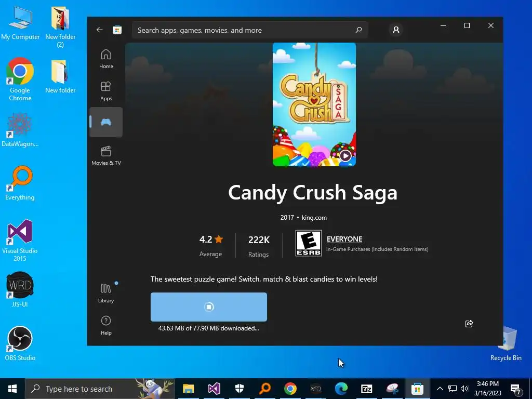The image size is (532, 399).
Task: Click the Candy Crush Saga title text
Action: pos(312,192)
